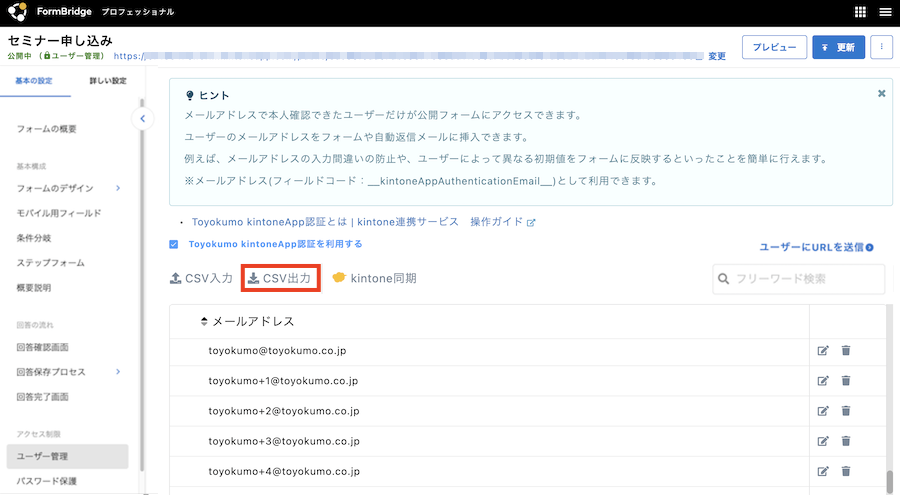Open the apps grid icon in header

coord(860,12)
